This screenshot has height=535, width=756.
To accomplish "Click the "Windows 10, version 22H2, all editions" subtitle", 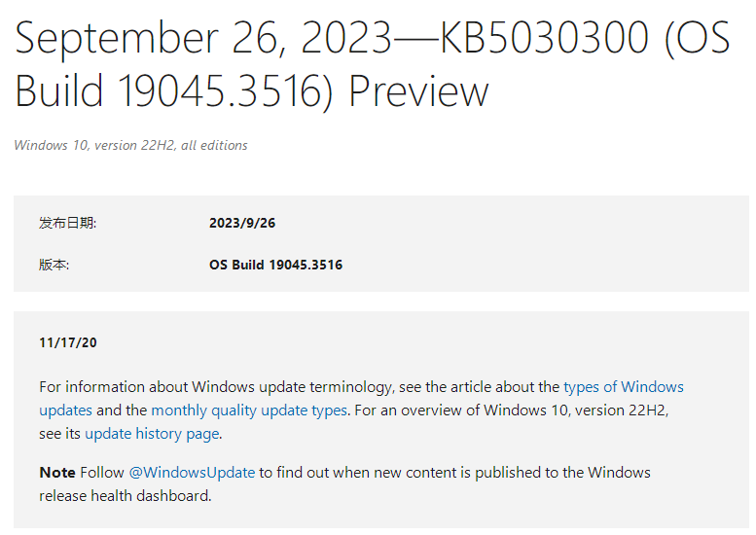I will (x=130, y=145).
